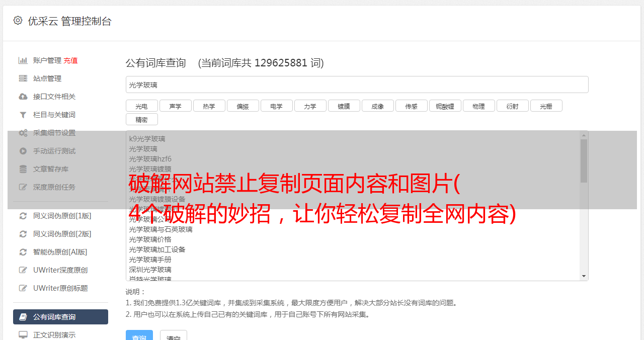The image size is (644, 340).
Task: Focus the keyword search field containing 光学玻璃
Action: [357, 84]
